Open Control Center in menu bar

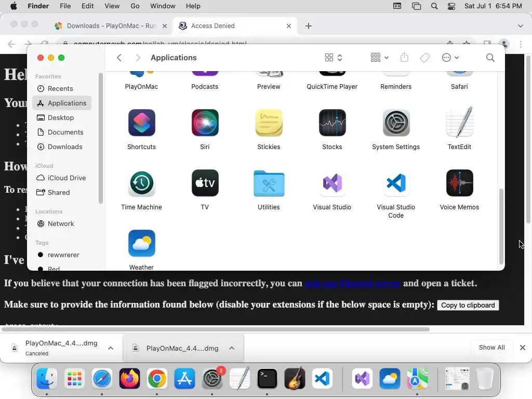(451, 6)
